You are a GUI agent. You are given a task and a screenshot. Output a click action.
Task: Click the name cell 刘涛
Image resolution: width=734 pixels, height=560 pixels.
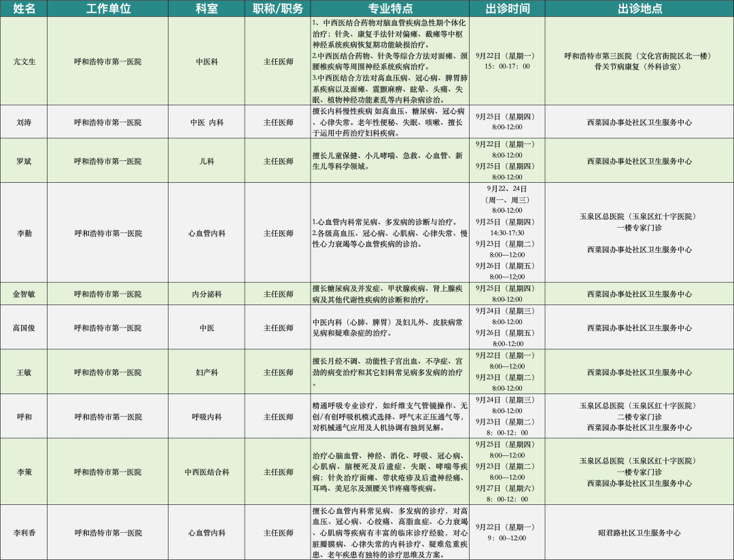[24, 122]
